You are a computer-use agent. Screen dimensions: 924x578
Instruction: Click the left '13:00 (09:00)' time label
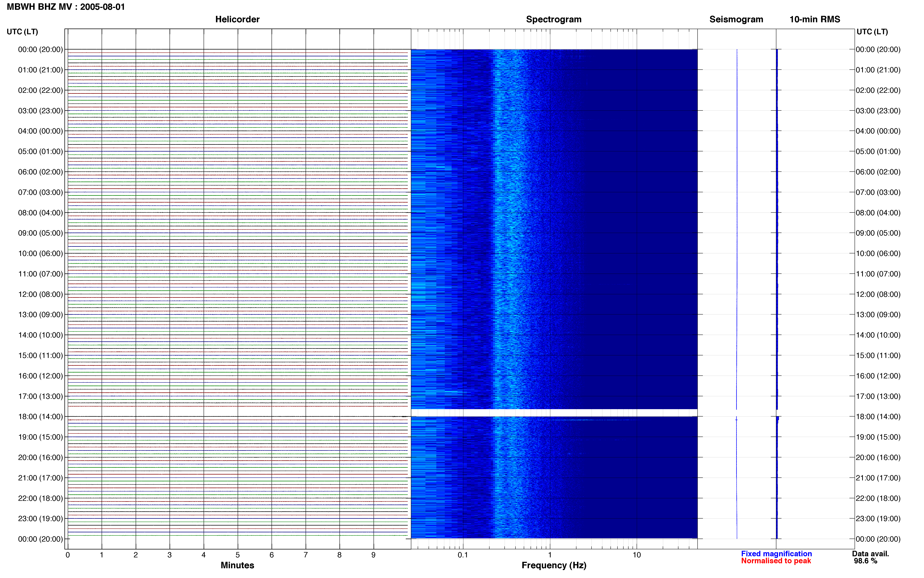pyautogui.click(x=41, y=315)
